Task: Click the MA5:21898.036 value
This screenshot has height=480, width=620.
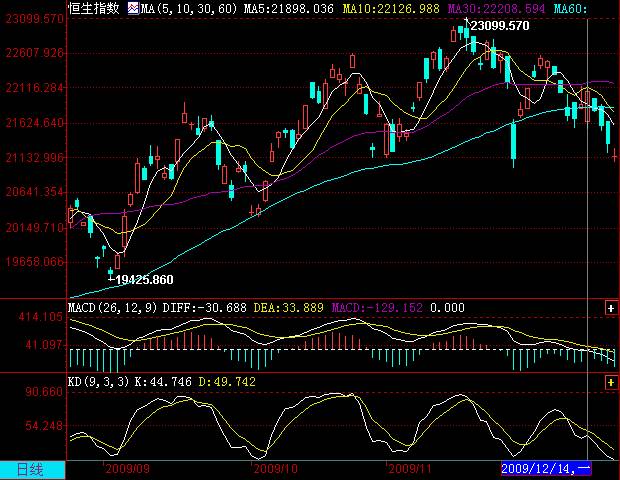Action: coord(288,8)
